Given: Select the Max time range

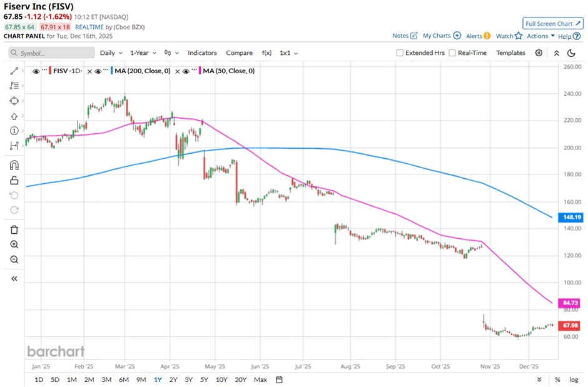Looking at the screenshot, I should point(260,379).
